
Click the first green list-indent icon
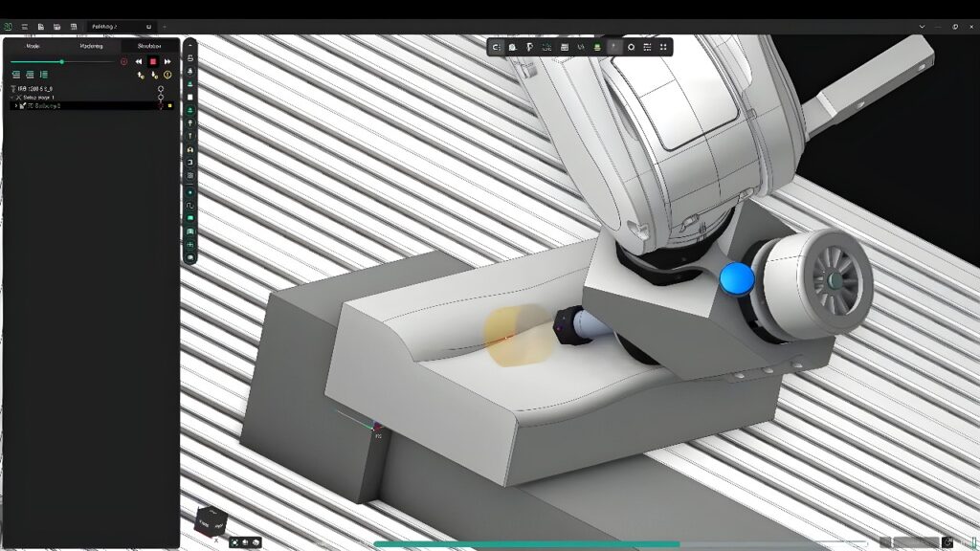(x=16, y=75)
